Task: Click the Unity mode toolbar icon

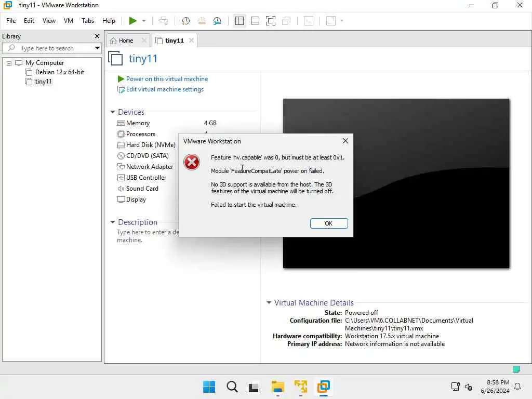Action: 286,21
